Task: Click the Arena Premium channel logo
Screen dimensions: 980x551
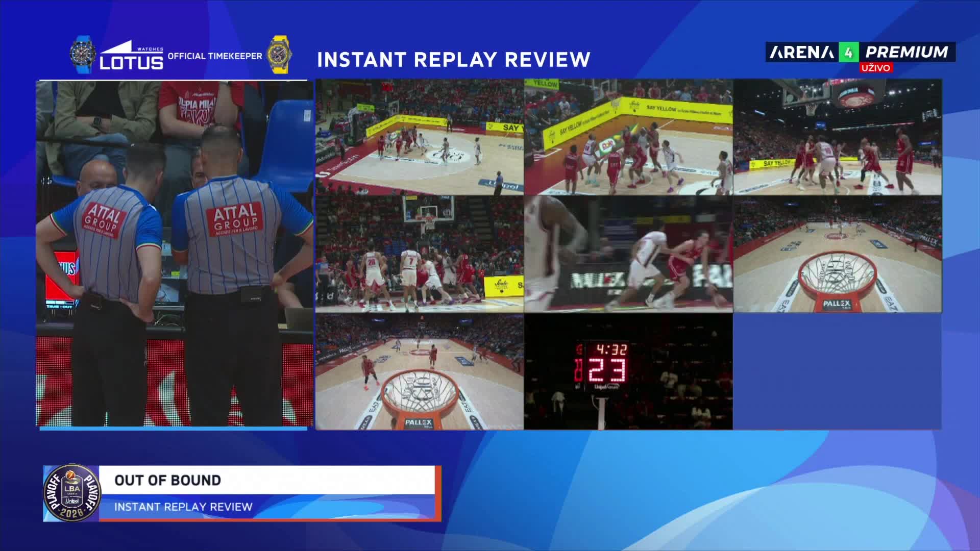Action: (x=860, y=52)
